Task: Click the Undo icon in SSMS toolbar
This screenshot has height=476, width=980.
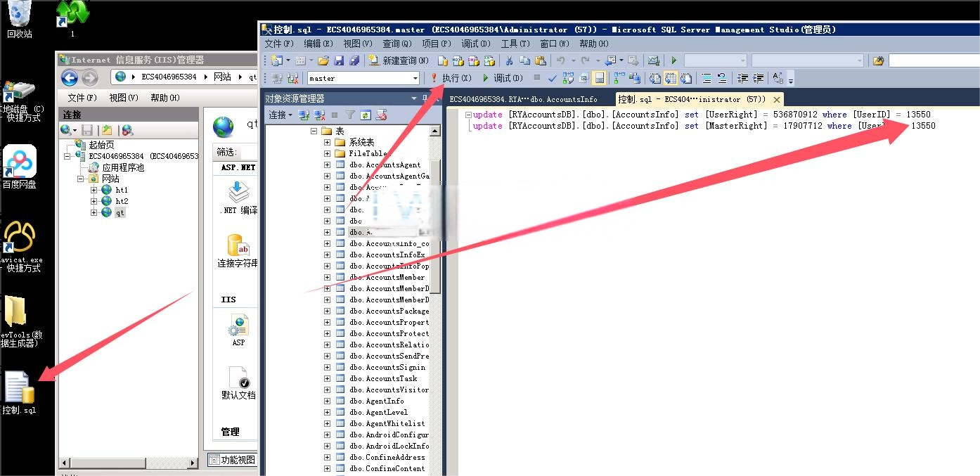Action: click(560, 60)
